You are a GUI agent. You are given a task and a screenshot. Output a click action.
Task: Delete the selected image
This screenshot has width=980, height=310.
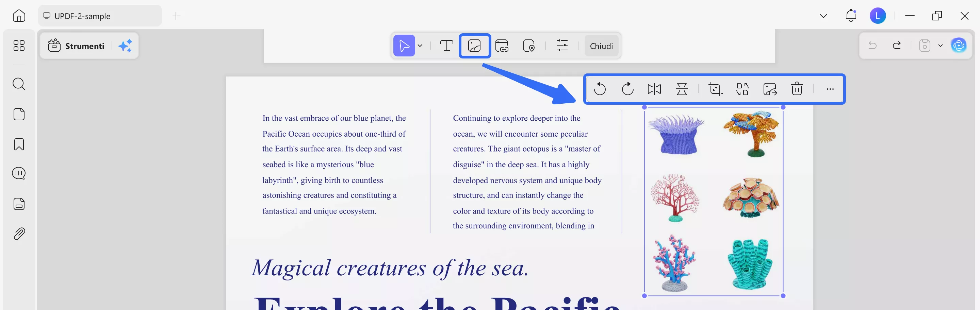[x=797, y=89]
